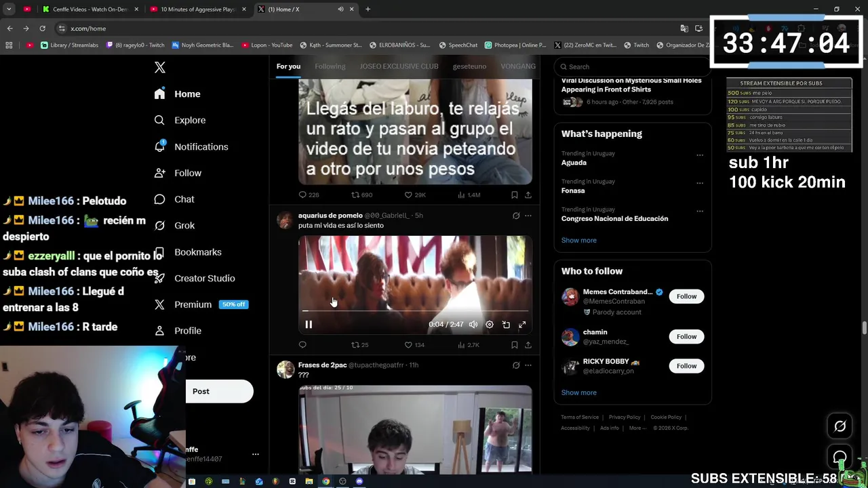This screenshot has height=488, width=868.
Task: Open more options for Fonasa trend
Action: coord(700,183)
